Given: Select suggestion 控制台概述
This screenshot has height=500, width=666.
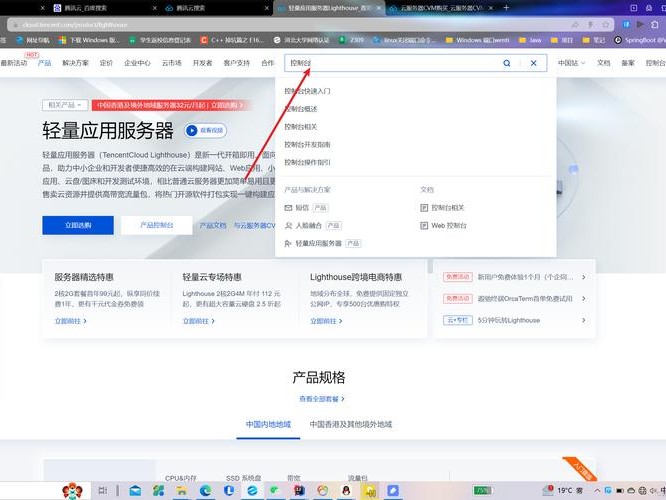Looking at the screenshot, I should point(301,109).
